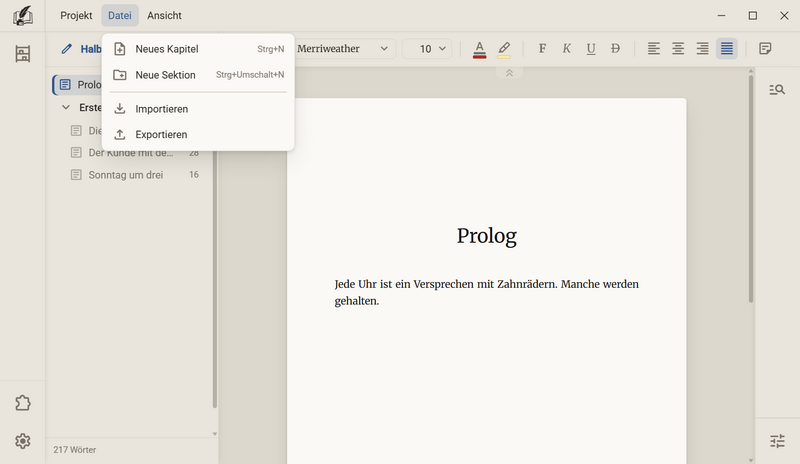Toggle underline (U) formatting
The height and width of the screenshot is (464, 800).
(591, 49)
